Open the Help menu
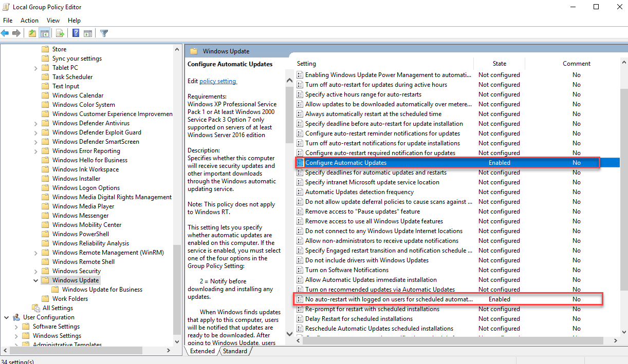The image size is (628, 364). 74,21
